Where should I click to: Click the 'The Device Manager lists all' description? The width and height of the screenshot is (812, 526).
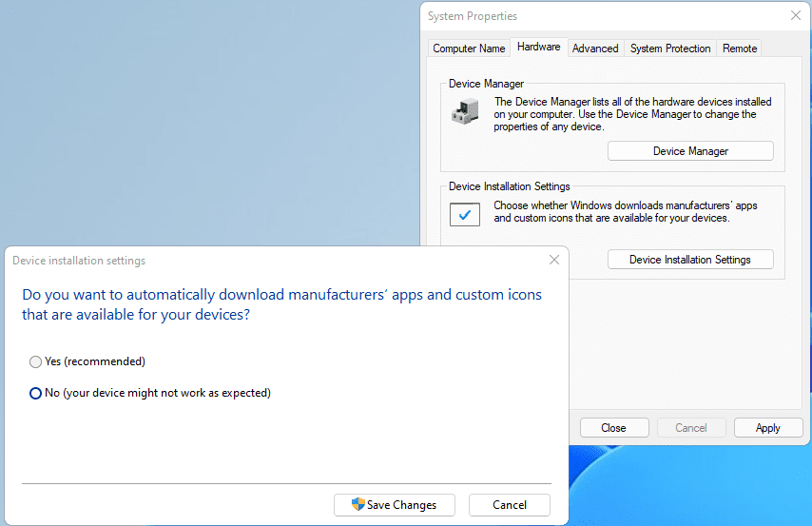pyautogui.click(x=632, y=114)
